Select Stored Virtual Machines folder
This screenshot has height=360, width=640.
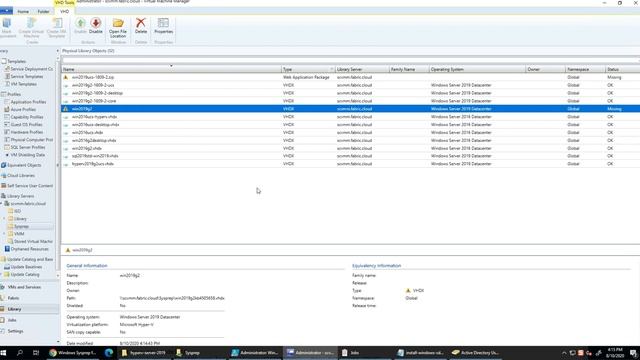[31, 242]
